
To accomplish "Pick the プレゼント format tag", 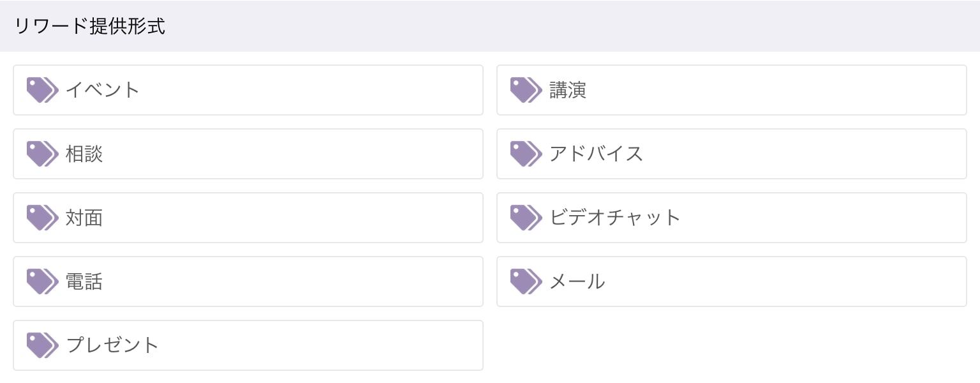I will pyautogui.click(x=248, y=345).
